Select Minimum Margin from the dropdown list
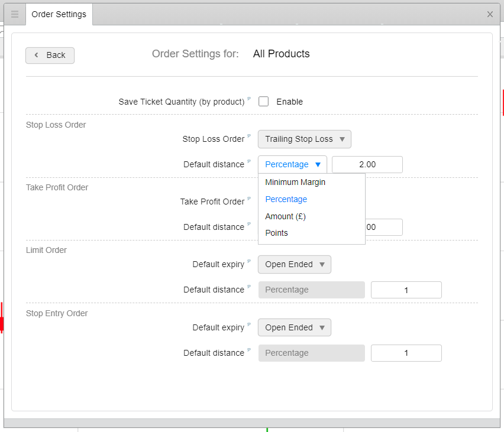Screen dimensions: 504x432 [295, 183]
